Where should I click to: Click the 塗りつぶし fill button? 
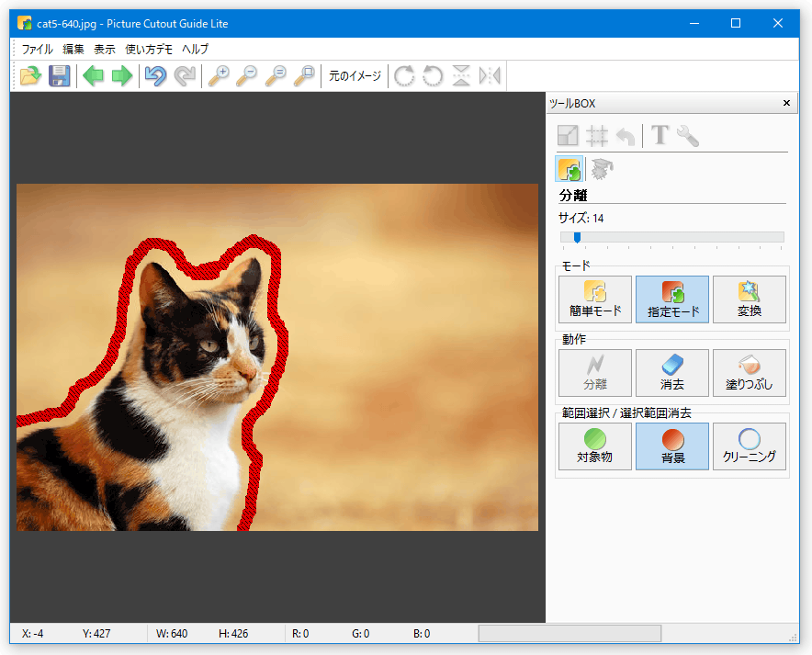pos(750,373)
